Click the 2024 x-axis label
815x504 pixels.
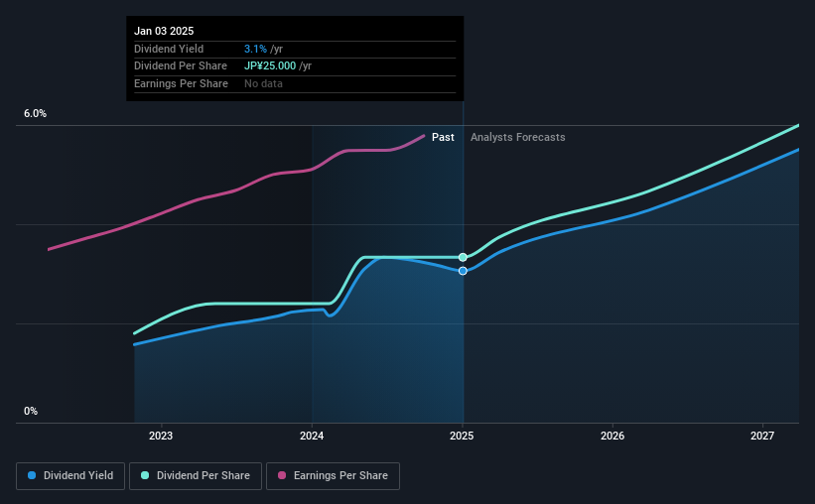coord(312,436)
